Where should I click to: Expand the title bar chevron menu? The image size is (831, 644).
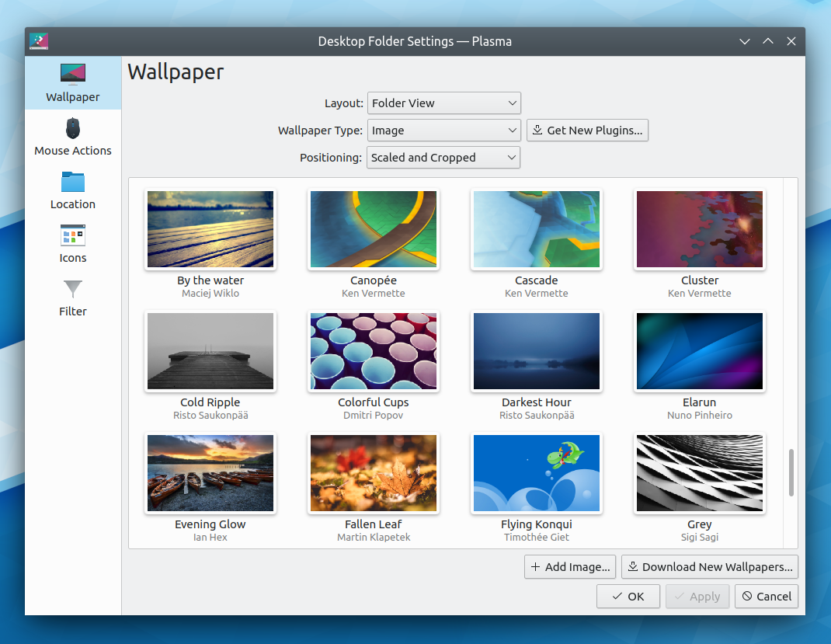(x=745, y=41)
